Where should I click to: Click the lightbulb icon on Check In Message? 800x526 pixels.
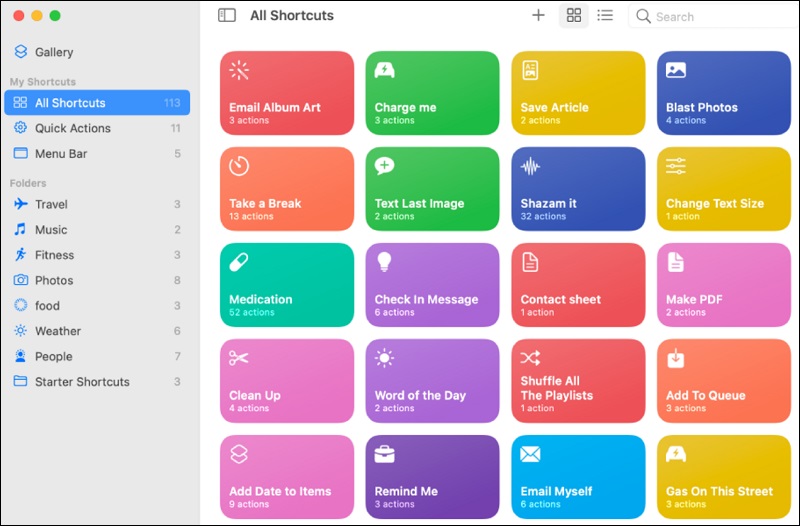(384, 262)
